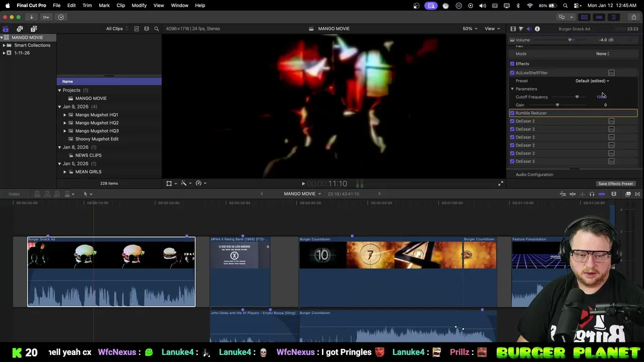Uncheck the first DeEsser 2 effect

pyautogui.click(x=512, y=121)
